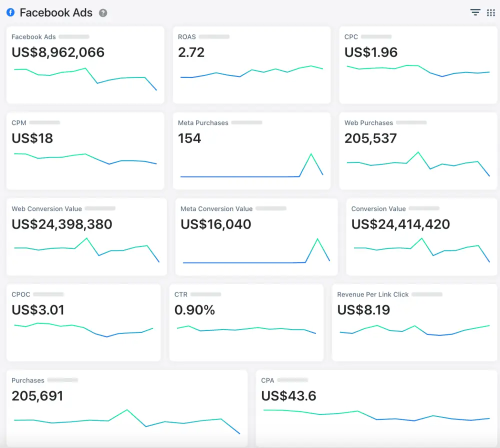Screen dimensions: 500x448
Task: Select the US$16,040 value
Action: (216, 224)
